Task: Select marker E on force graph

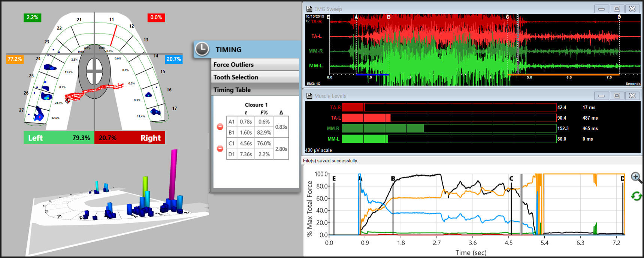Action: pyautogui.click(x=334, y=179)
